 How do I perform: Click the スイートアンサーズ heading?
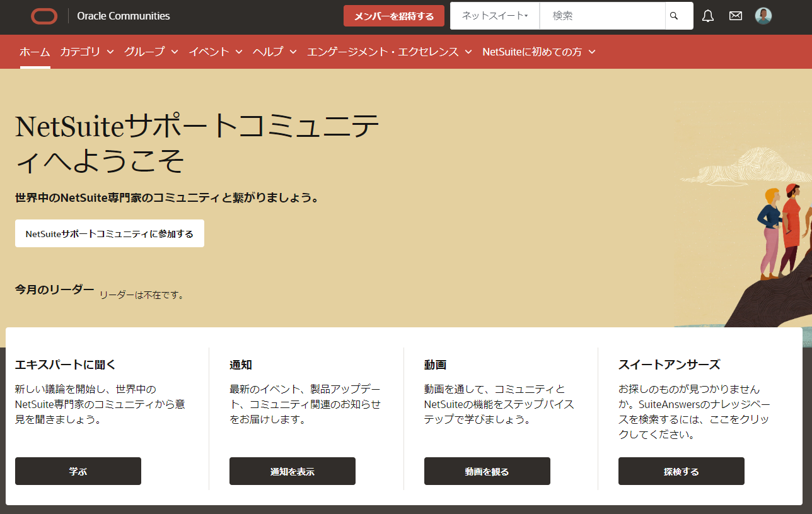(669, 365)
